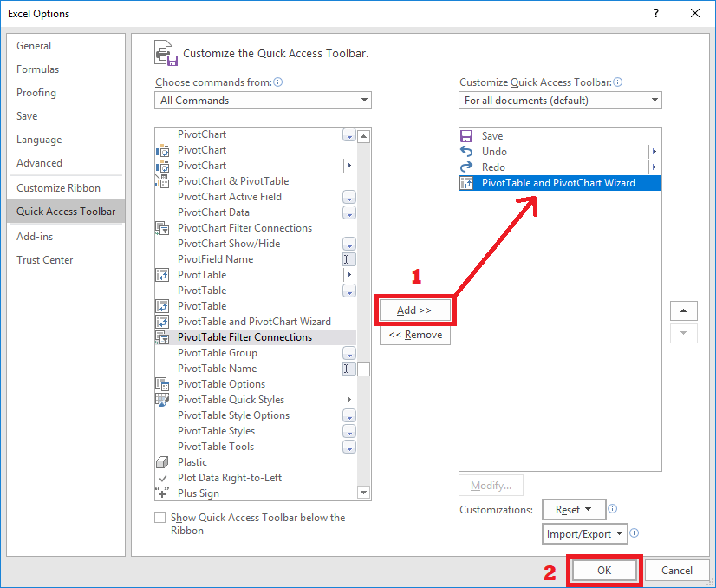716x588 pixels.
Task: Click the Cancel button
Action: [x=677, y=570]
